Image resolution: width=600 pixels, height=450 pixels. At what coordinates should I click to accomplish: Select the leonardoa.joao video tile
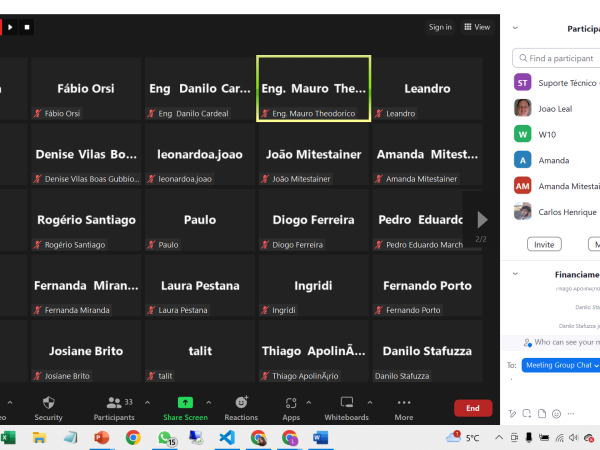200,154
